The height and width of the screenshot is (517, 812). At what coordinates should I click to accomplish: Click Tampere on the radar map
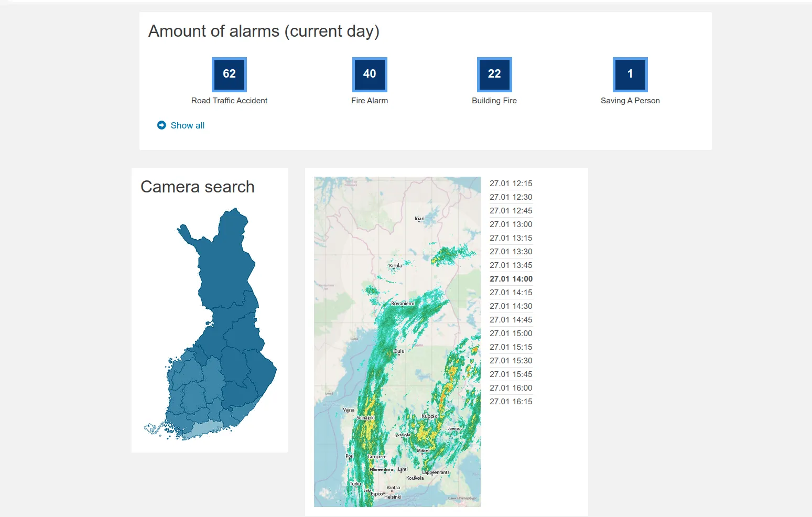click(377, 457)
